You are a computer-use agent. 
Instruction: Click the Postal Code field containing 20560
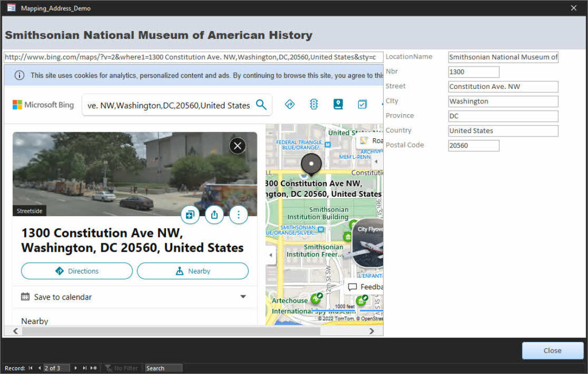(x=474, y=145)
